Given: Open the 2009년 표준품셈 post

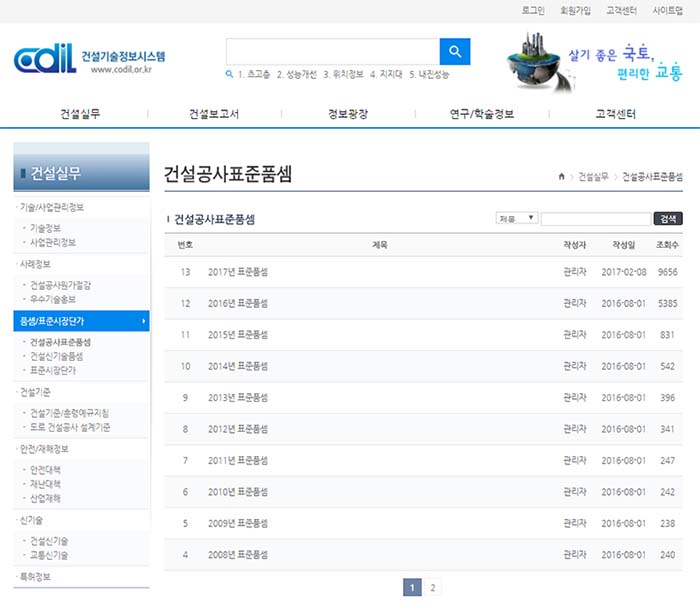Looking at the screenshot, I should [238, 523].
